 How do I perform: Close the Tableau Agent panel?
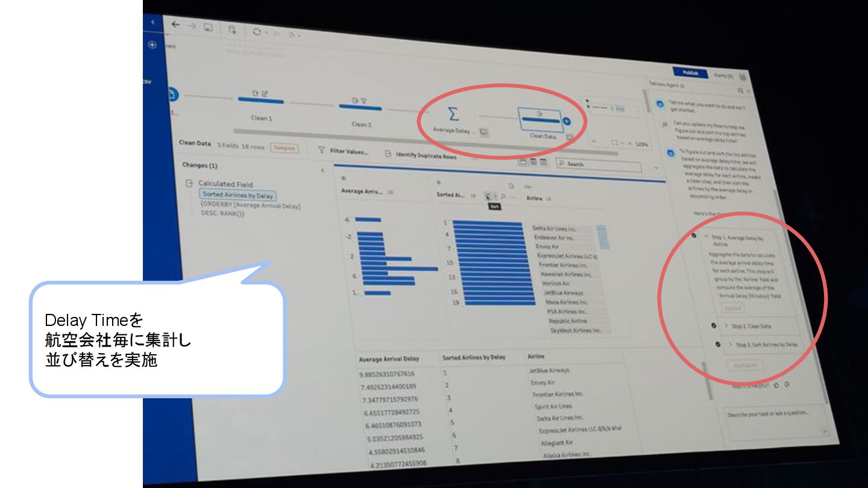coord(748,91)
